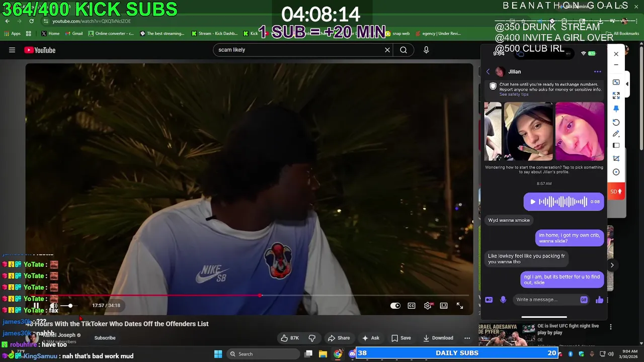Open File Explorer from taskbar
This screenshot has height=362, width=644.
point(323,354)
